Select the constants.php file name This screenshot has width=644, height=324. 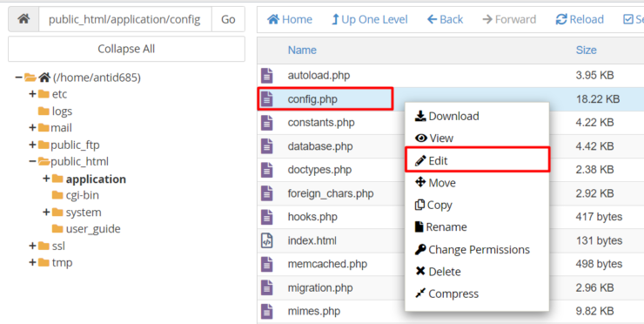pos(321,123)
